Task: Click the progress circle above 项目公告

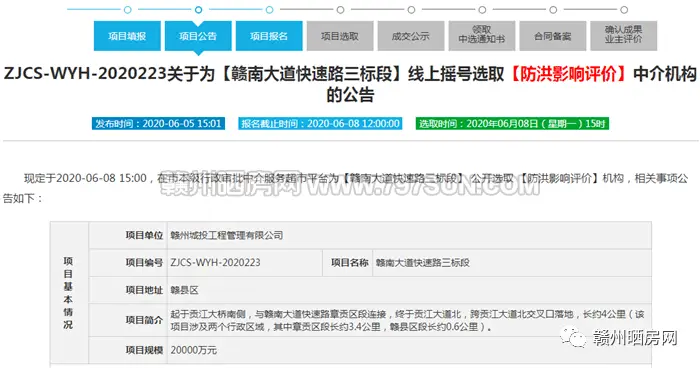Action: coord(199,9)
